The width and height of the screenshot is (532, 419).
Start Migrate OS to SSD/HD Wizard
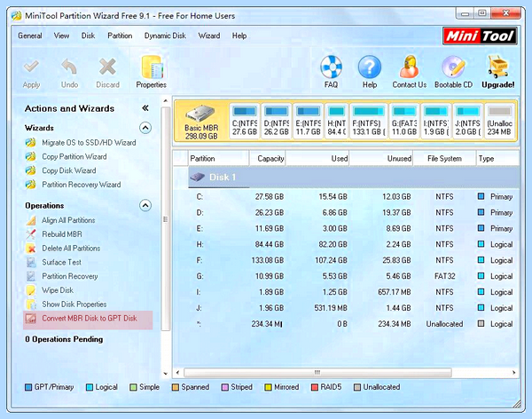point(89,143)
